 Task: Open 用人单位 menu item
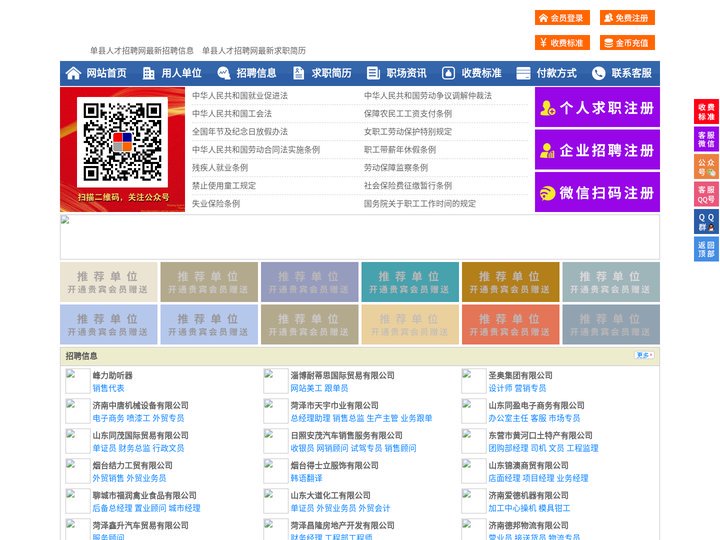tap(181, 73)
